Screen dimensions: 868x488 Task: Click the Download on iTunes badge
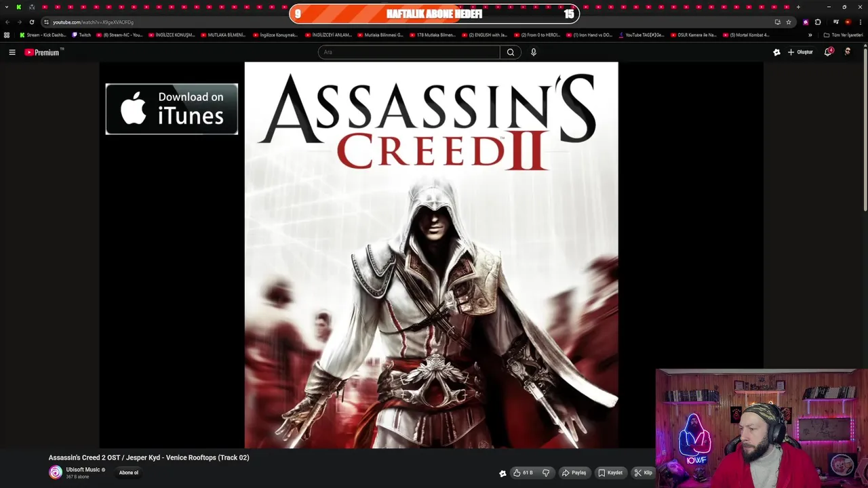(172, 109)
